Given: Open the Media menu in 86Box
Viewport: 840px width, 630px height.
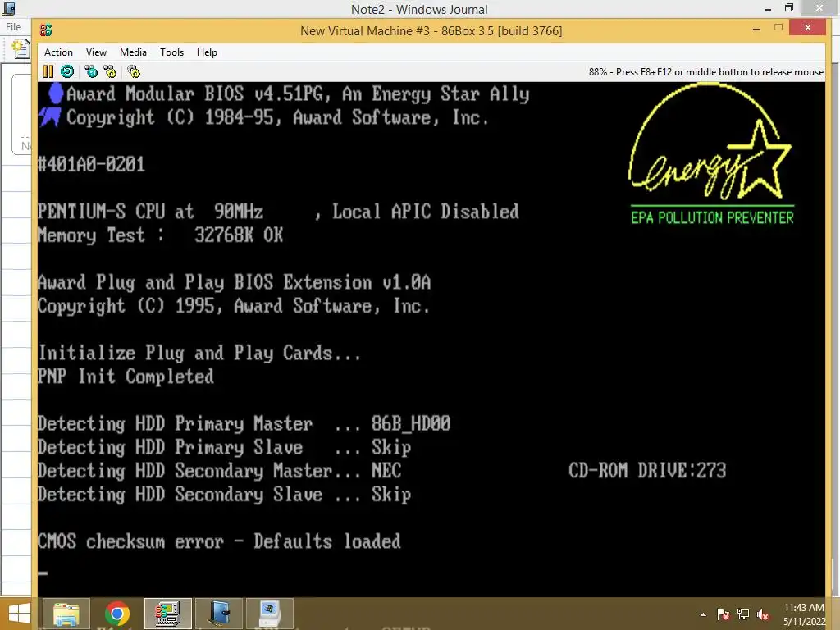Looking at the screenshot, I should pyautogui.click(x=133, y=52).
